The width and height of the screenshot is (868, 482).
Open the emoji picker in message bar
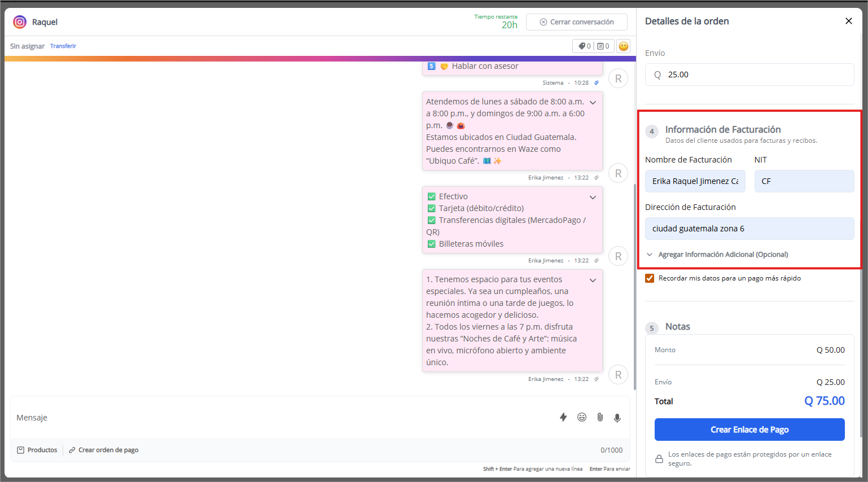click(582, 417)
